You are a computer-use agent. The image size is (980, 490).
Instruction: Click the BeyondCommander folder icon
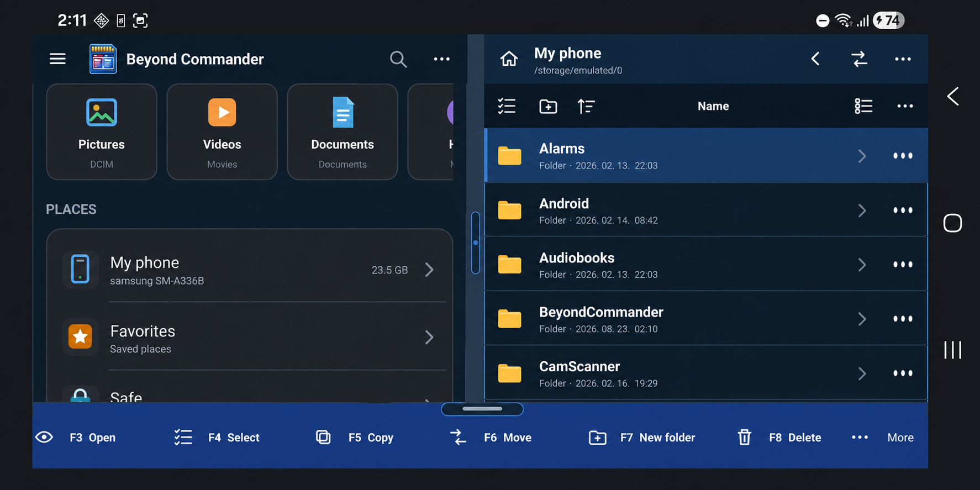509,319
